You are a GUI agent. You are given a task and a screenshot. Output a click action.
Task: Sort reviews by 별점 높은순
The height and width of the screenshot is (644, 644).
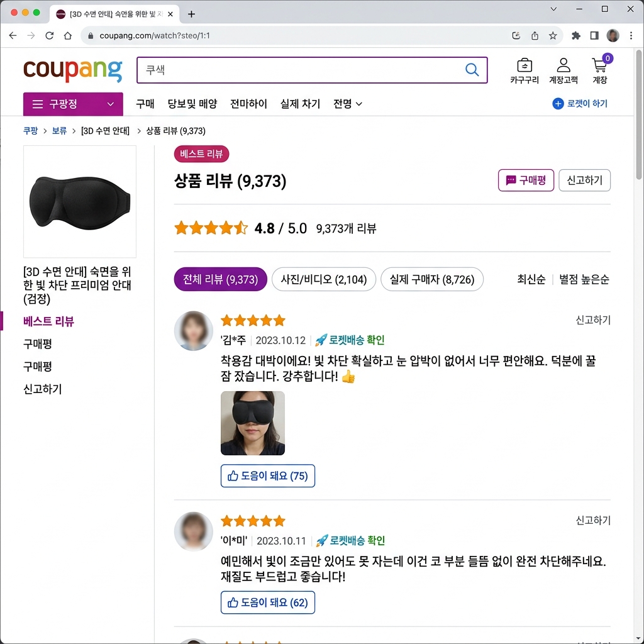tap(584, 280)
